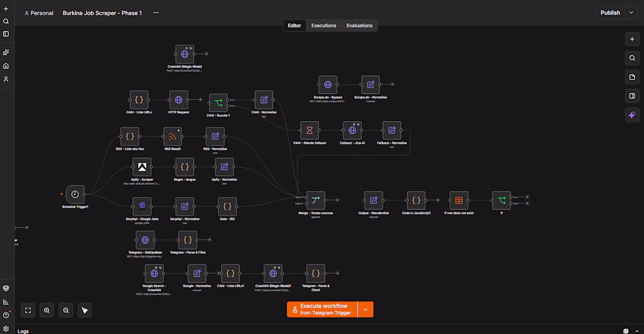This screenshot has width=644, height=334.
Task: Open the help question mark icon
Action: [6, 315]
